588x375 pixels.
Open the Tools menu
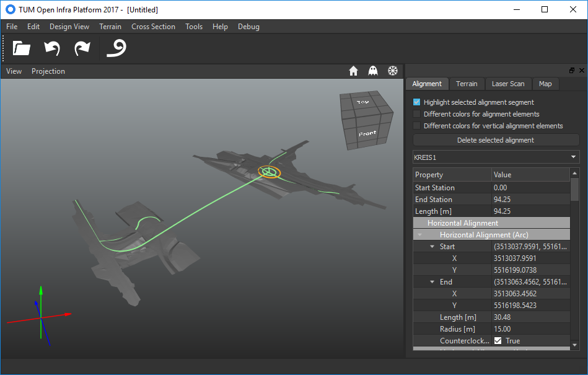(194, 27)
